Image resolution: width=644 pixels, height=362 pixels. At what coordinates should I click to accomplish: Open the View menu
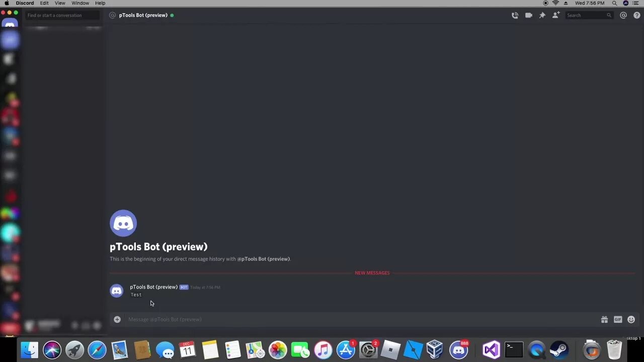(60, 3)
